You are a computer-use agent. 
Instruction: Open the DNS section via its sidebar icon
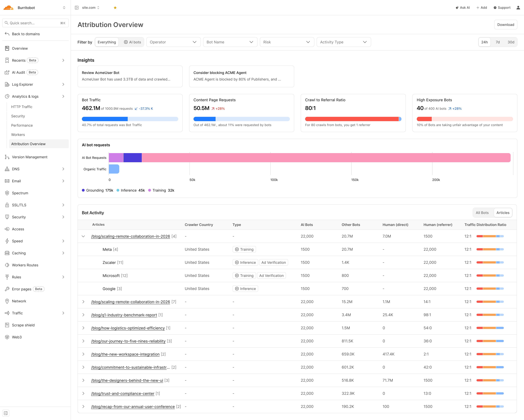click(7, 169)
